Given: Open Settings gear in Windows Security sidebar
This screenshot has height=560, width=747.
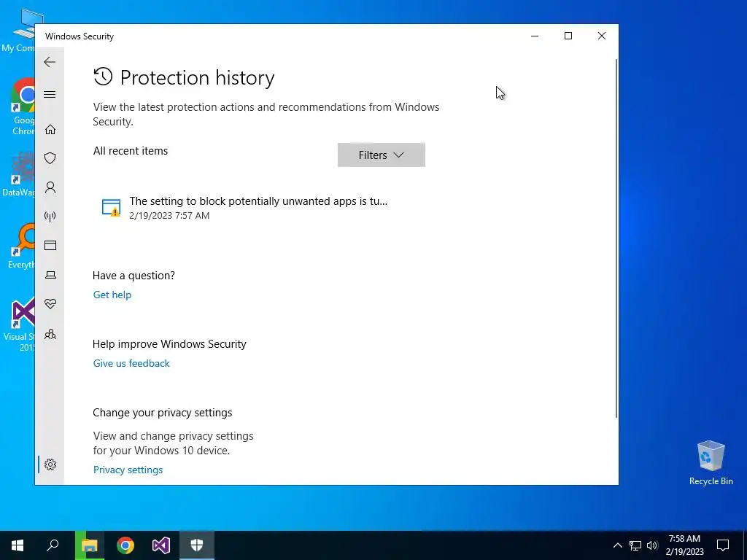Looking at the screenshot, I should tap(50, 464).
